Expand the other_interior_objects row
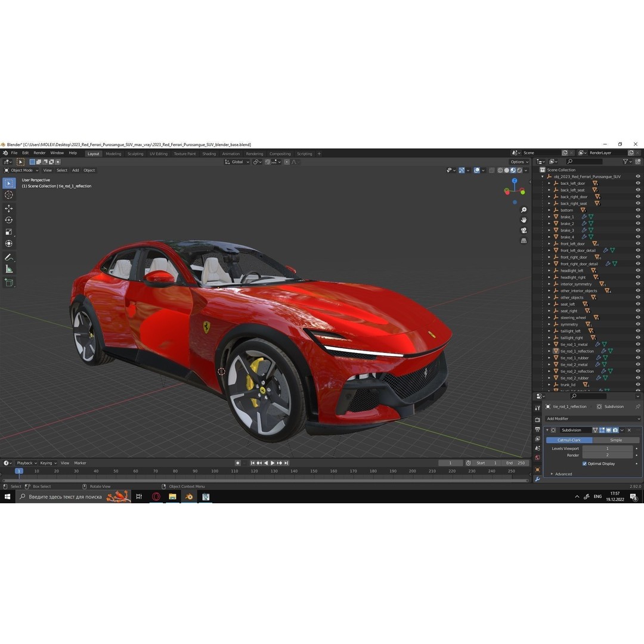The width and height of the screenshot is (644, 644). [x=549, y=291]
